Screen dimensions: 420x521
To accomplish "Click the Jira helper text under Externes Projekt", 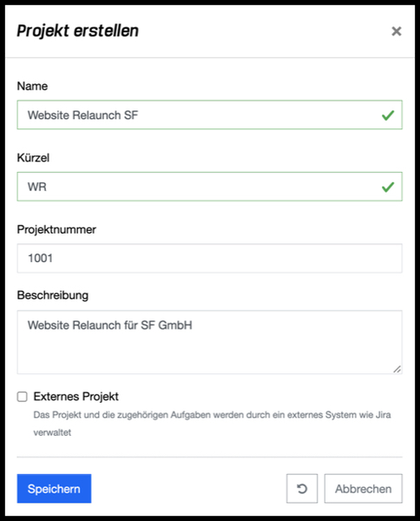I will (212, 424).
